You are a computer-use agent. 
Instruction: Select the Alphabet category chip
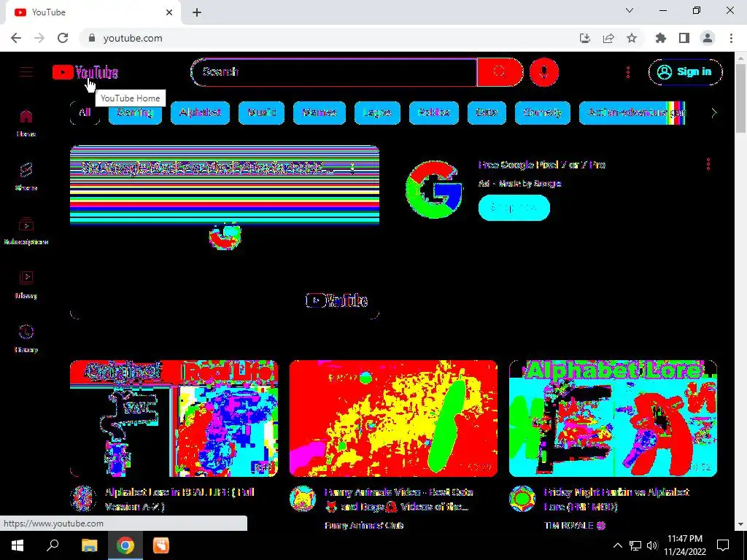[200, 113]
